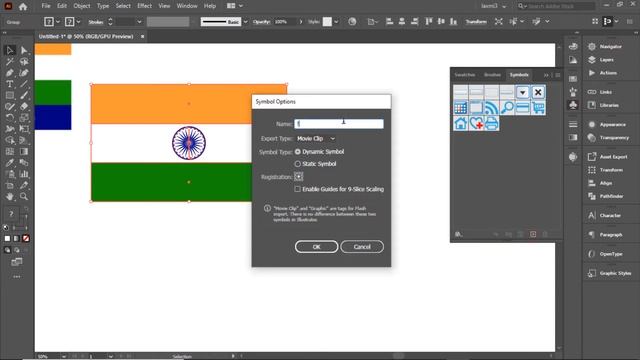Screen dimensions: 640x360
Task: Enable Guides for 9-Slice Scaling checkbox
Action: 298,189
